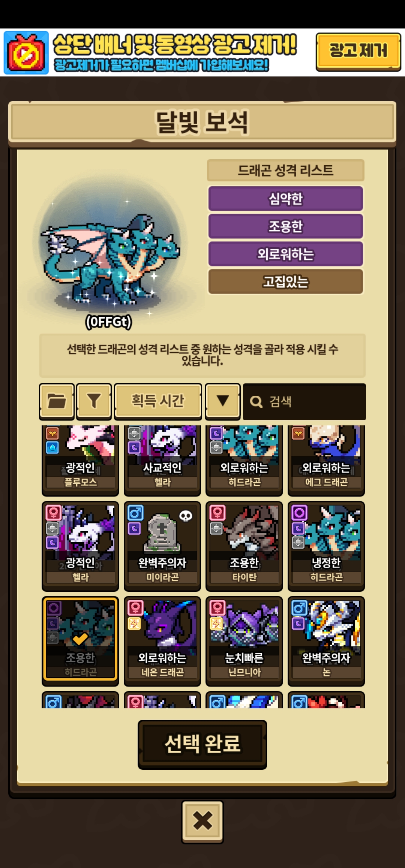This screenshot has width=405, height=868.
Task: Click the magnifier icon in search box
Action: pos(256,402)
